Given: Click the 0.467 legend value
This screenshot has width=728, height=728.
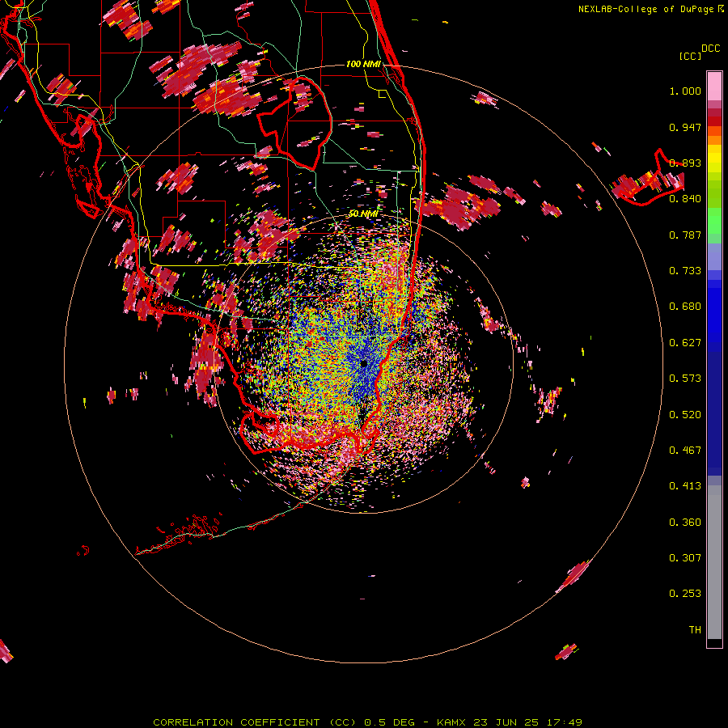Looking at the screenshot, I should coord(685,451).
